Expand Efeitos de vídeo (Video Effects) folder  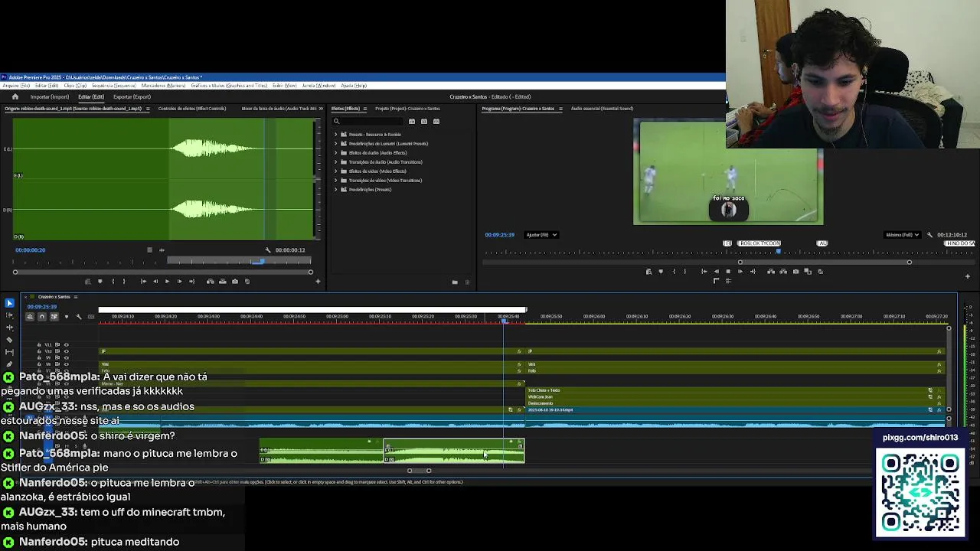(335, 171)
